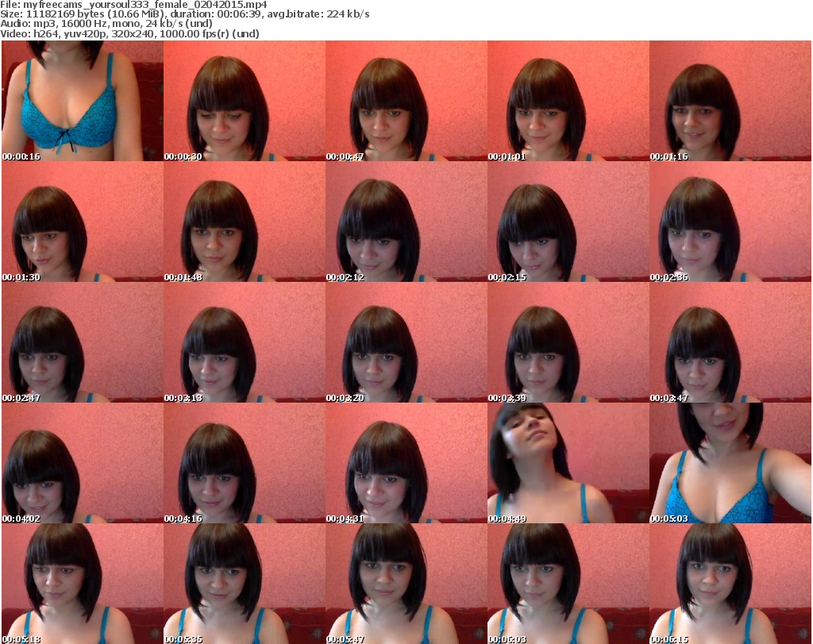Choose the 00:05:03 frame
Viewport: 813px width, 644px height.
coord(730,463)
